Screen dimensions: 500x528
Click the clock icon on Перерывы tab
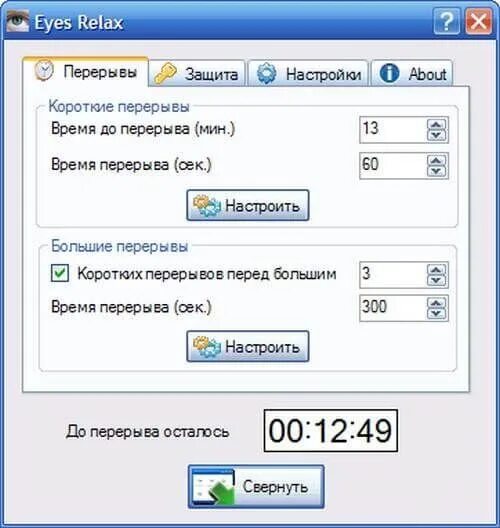click(44, 70)
